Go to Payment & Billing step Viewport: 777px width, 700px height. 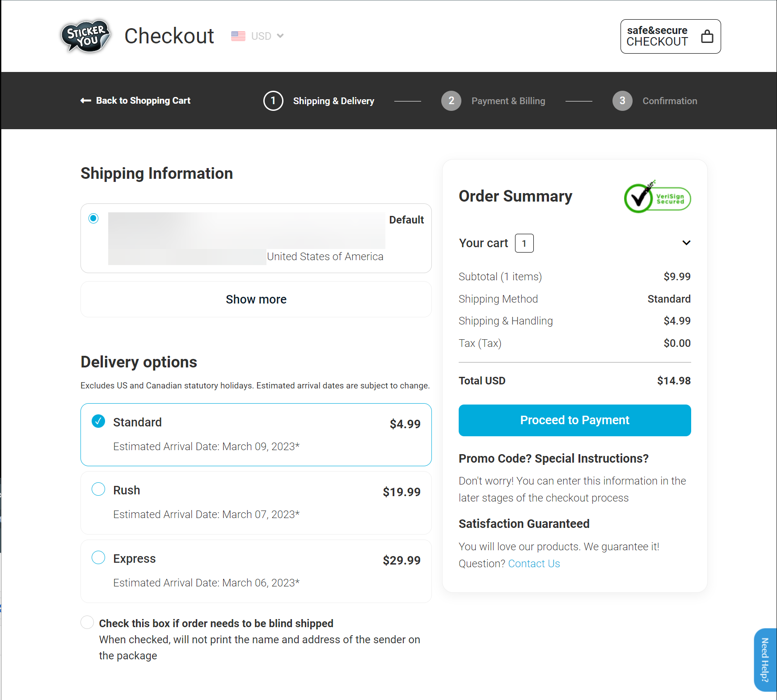click(508, 101)
